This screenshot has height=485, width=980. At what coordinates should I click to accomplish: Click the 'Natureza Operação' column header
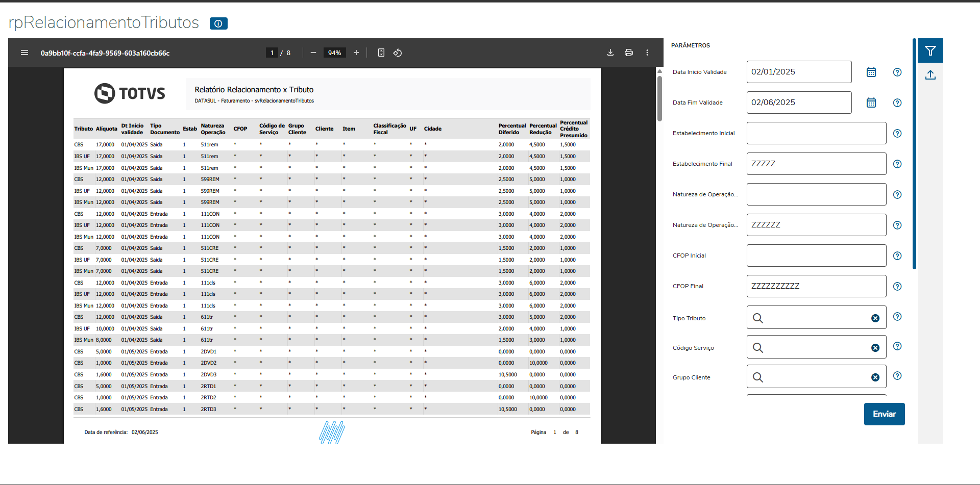(x=213, y=129)
